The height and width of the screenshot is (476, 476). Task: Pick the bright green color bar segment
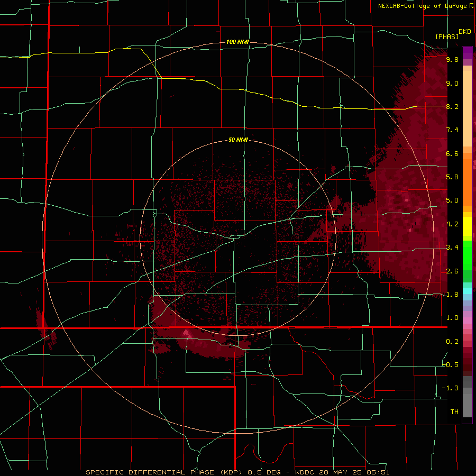pos(467,255)
